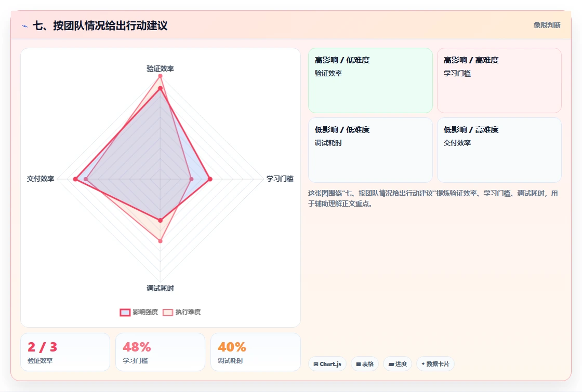Click the 影响强度 data point on 验证效率 axis
Viewport: 582px width, 392px height.
[x=161, y=88]
